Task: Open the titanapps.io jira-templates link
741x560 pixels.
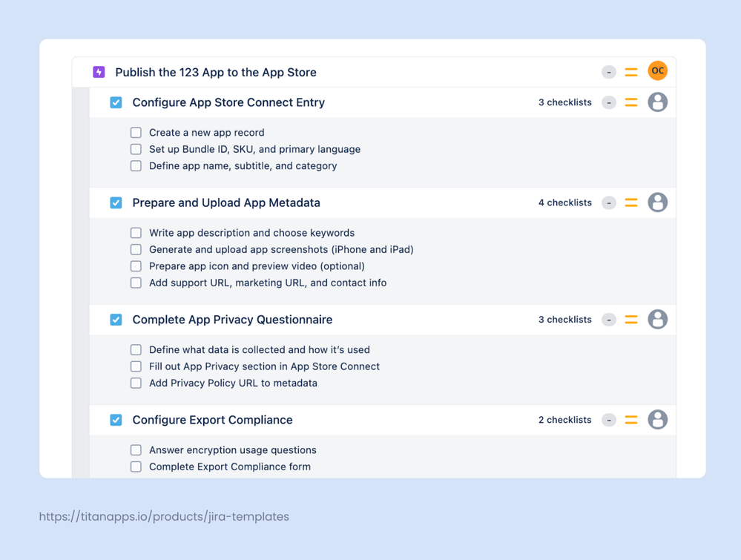Action: pos(162,516)
